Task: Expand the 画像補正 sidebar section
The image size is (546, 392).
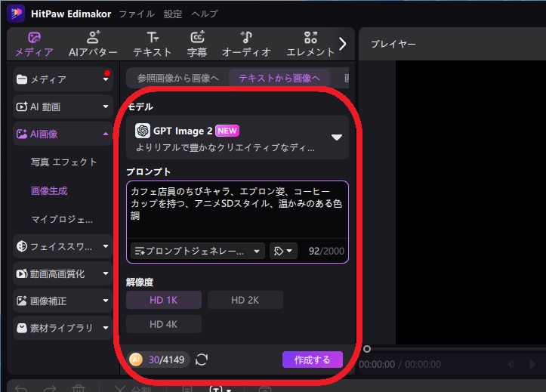Action: coord(63,301)
